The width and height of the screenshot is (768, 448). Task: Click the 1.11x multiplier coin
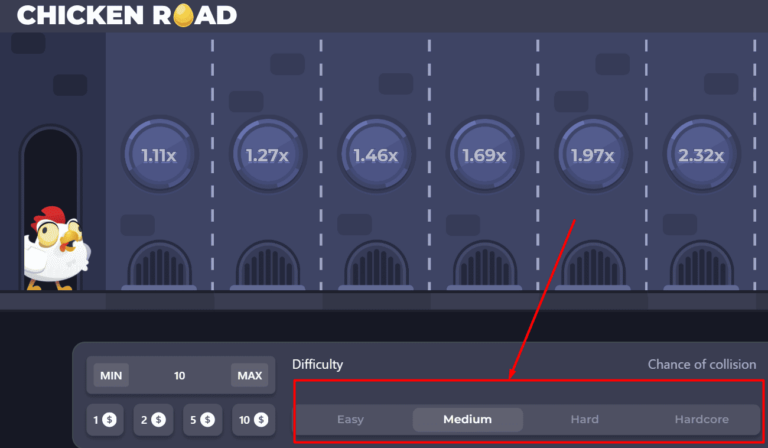pyautogui.click(x=159, y=155)
